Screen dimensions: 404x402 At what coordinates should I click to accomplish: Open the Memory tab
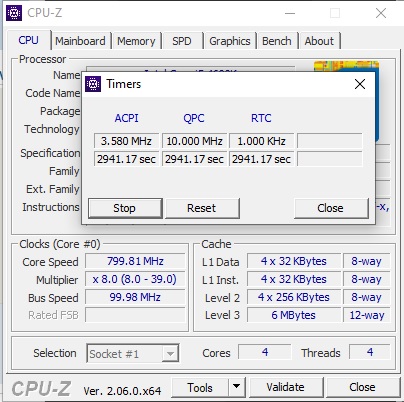[136, 41]
